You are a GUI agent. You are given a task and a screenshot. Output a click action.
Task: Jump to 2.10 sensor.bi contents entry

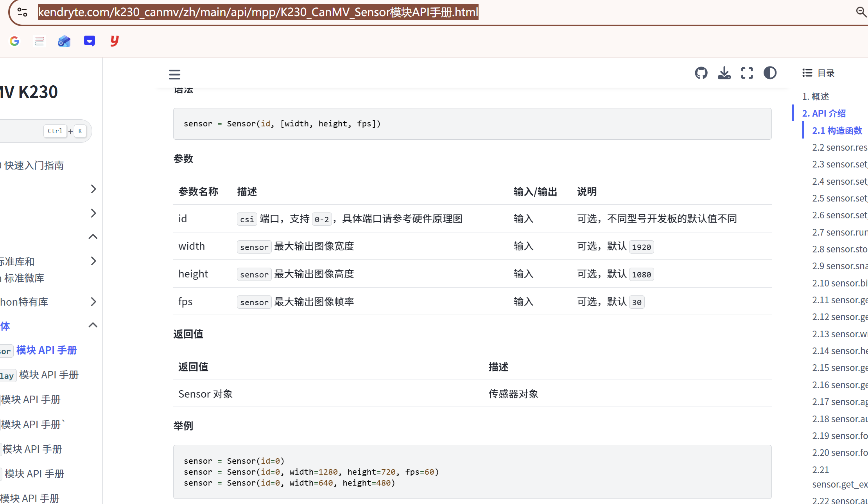coord(840,283)
